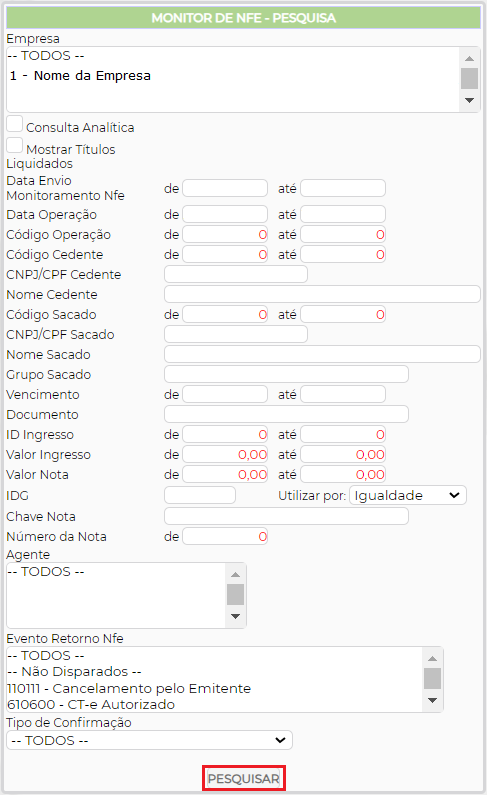
Task: Select '-- TODOS --' in Empresa list
Action: [x=46, y=56]
